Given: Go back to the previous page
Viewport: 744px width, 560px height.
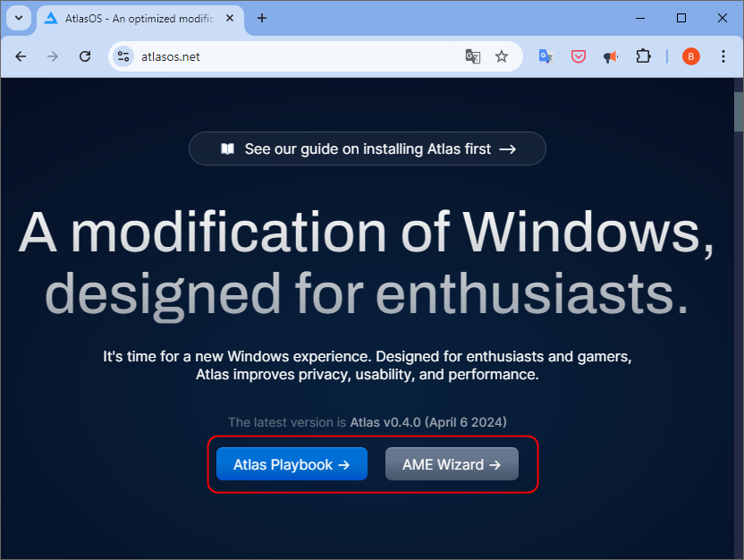Looking at the screenshot, I should point(21,57).
